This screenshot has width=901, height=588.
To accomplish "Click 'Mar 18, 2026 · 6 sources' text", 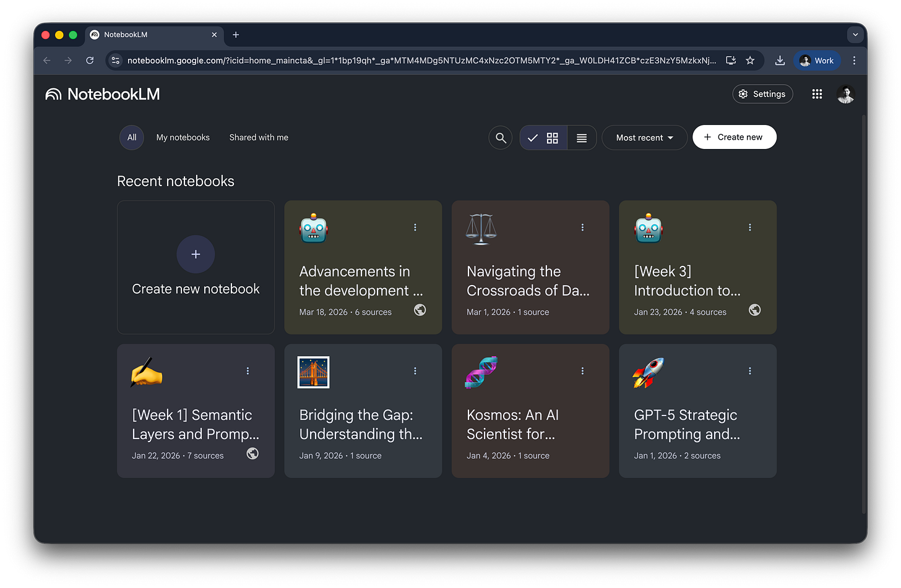I will pos(345,312).
